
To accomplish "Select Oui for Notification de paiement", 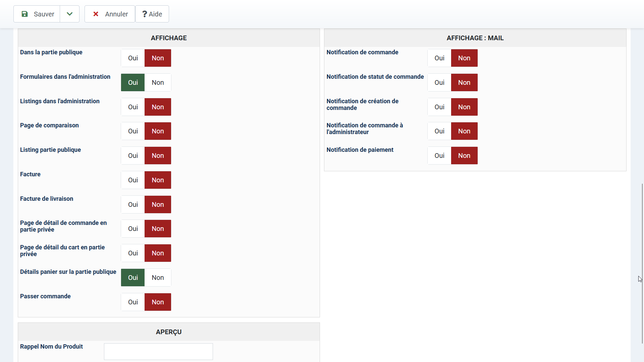I will tap(439, 156).
